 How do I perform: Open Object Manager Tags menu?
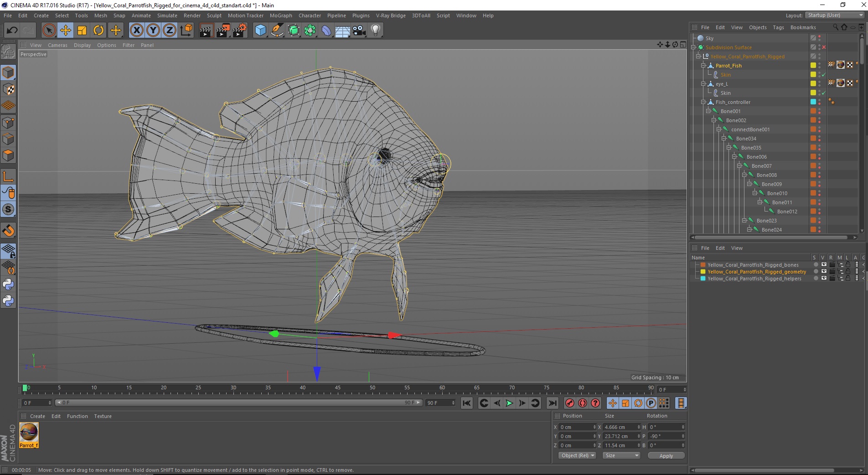pos(778,27)
